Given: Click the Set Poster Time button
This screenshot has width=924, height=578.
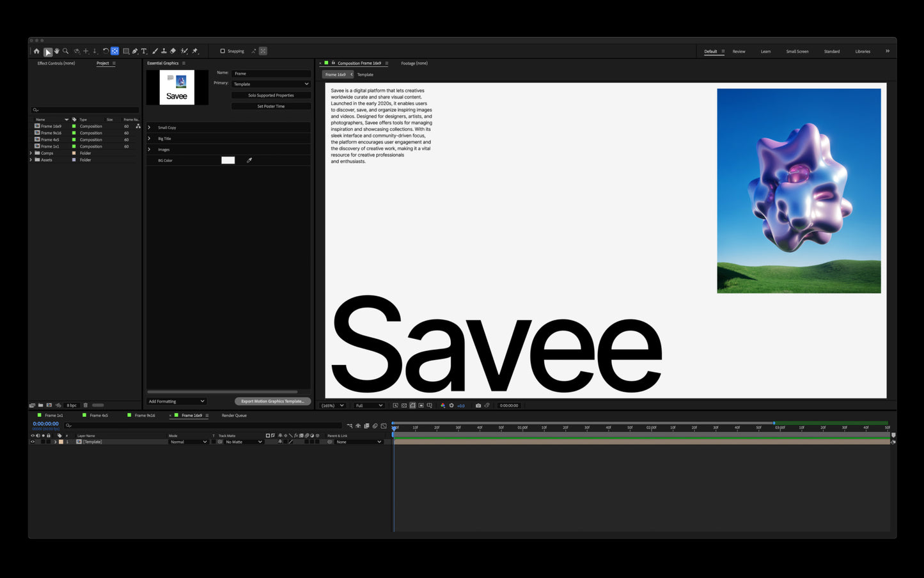Looking at the screenshot, I should coord(271,106).
